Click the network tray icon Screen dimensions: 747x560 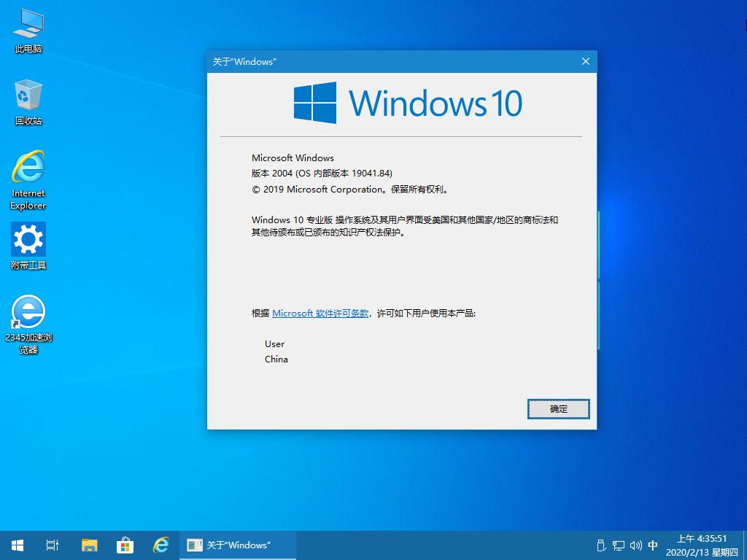619,545
